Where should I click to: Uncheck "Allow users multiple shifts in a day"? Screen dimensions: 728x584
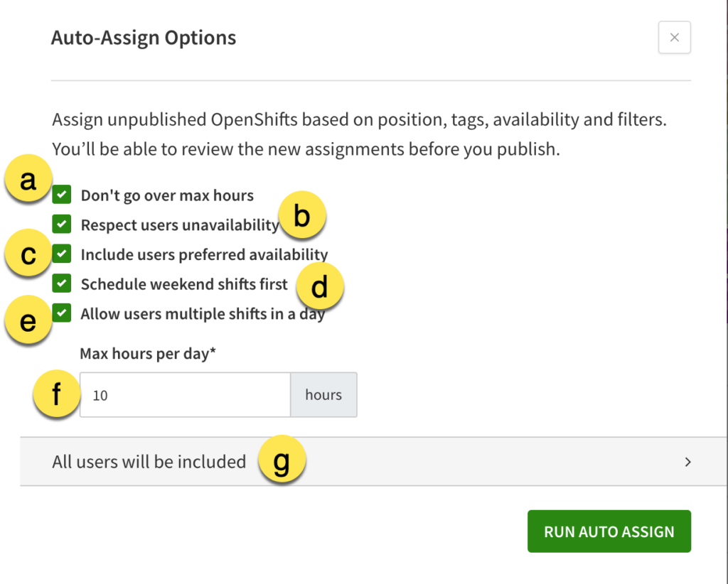click(x=61, y=313)
